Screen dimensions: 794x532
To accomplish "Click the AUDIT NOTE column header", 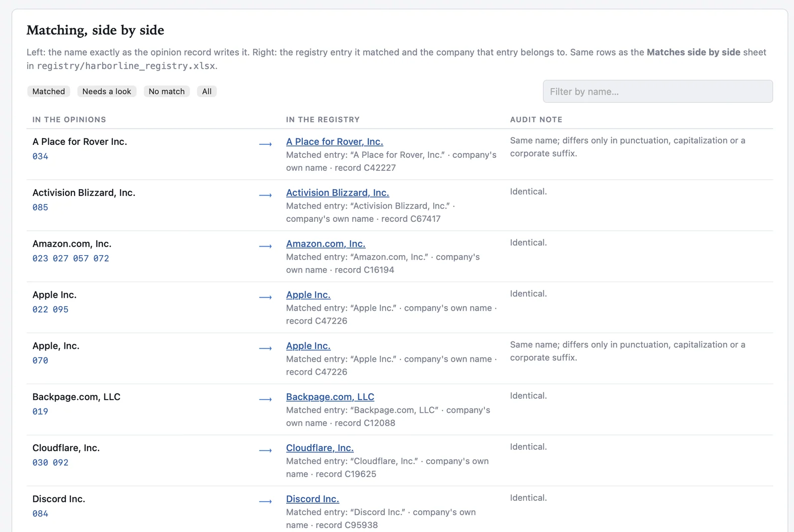I will click(x=536, y=120).
